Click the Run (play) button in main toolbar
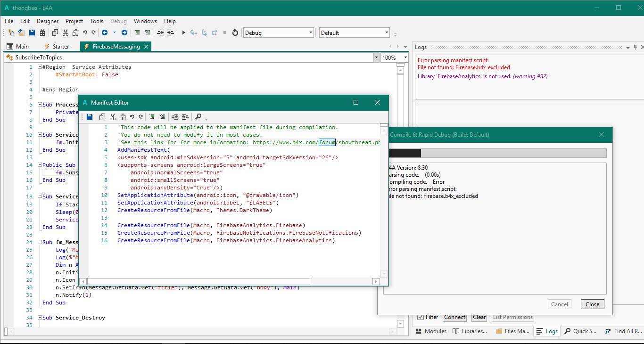The width and height of the screenshot is (644, 344). point(184,33)
